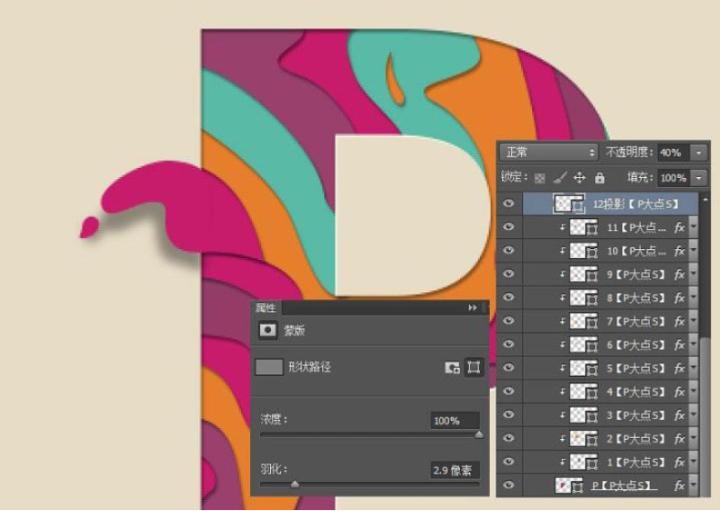Click the 属性 Properties panel tab
Viewport: 720px width, 511px height.
266,308
